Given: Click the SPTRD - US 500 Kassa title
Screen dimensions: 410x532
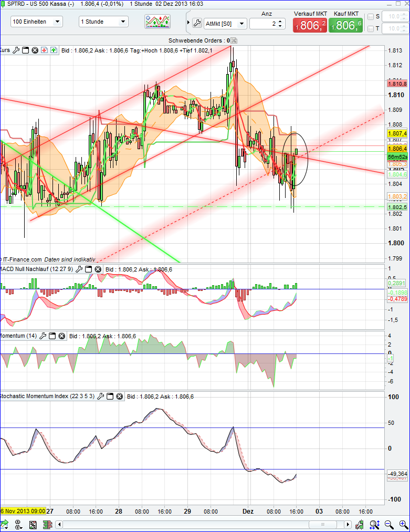Looking at the screenshot, I should pyautogui.click(x=41, y=4).
